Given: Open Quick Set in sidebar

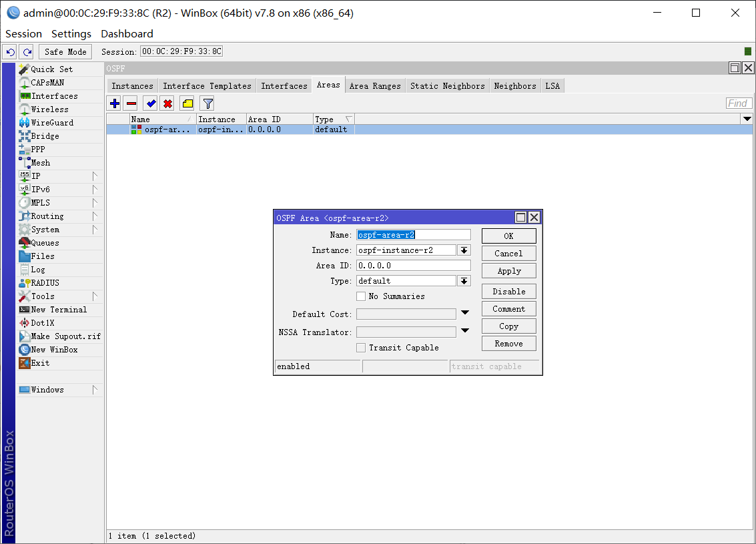Looking at the screenshot, I should click(60, 69).
